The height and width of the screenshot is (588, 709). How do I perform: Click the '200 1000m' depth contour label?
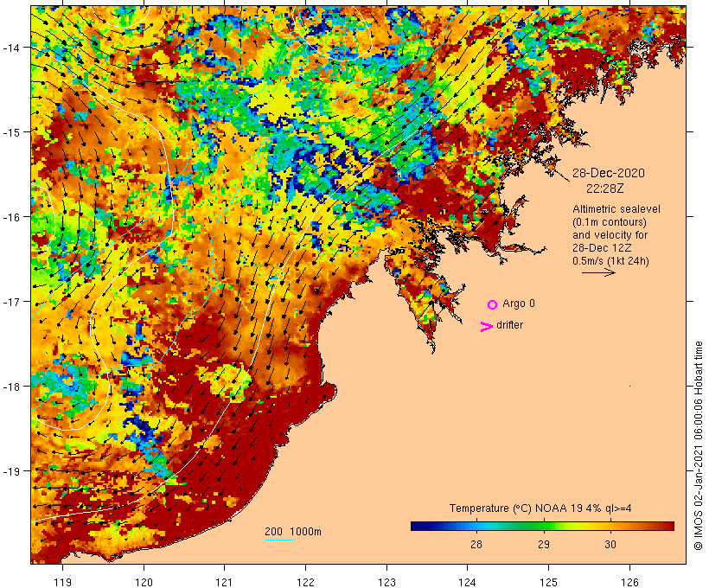pyautogui.click(x=293, y=532)
